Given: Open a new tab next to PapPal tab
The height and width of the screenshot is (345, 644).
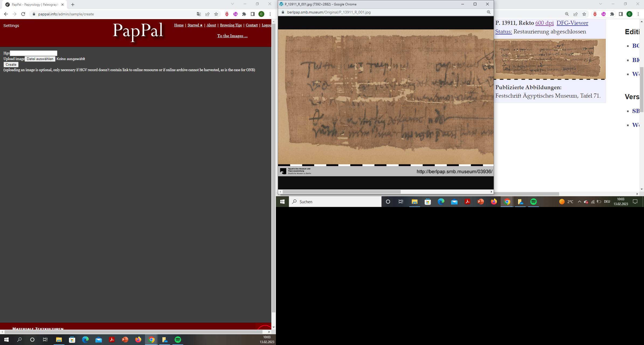Looking at the screenshot, I should coord(73,5).
